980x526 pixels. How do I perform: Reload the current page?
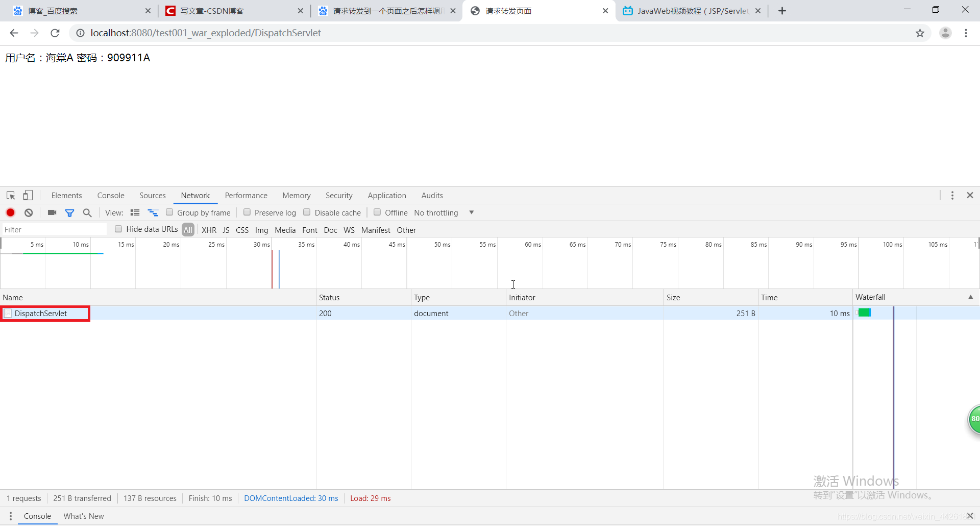[55, 33]
